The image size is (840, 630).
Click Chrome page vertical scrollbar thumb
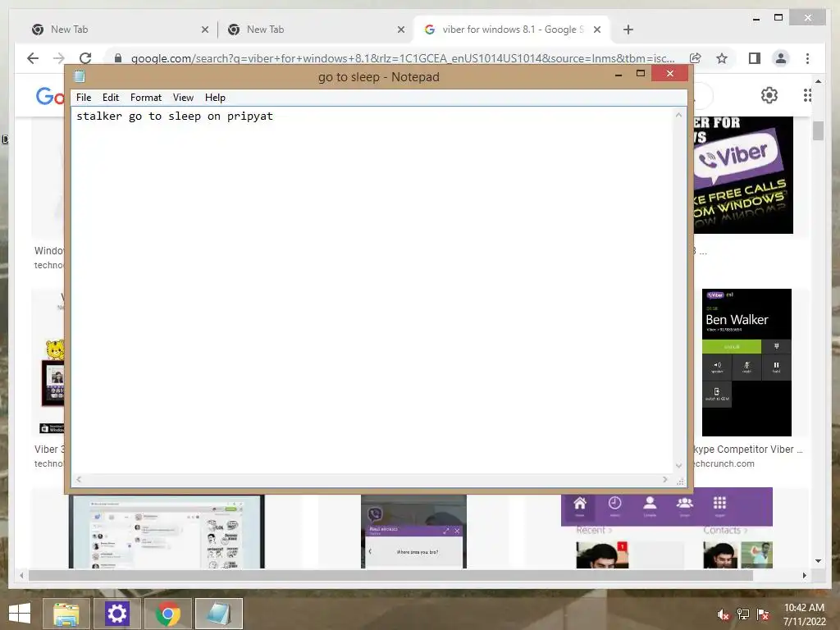coord(818,130)
